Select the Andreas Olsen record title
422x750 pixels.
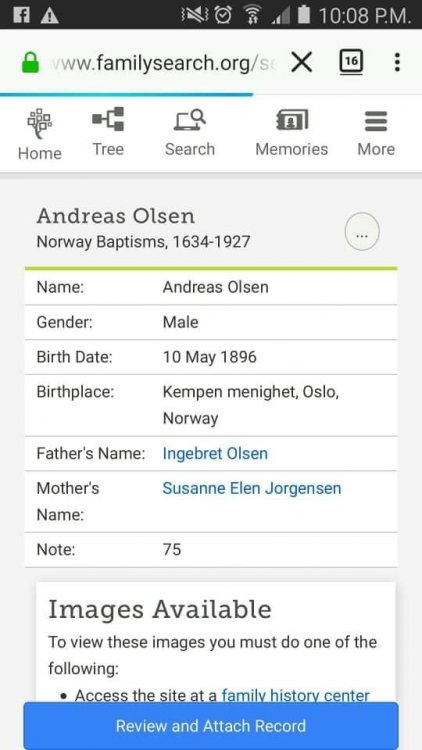coord(116,216)
